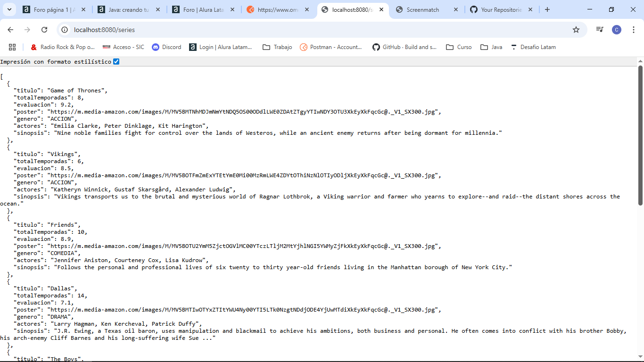Open the apps grid shortcut
This screenshot has width=644, height=362.
tap(12, 47)
